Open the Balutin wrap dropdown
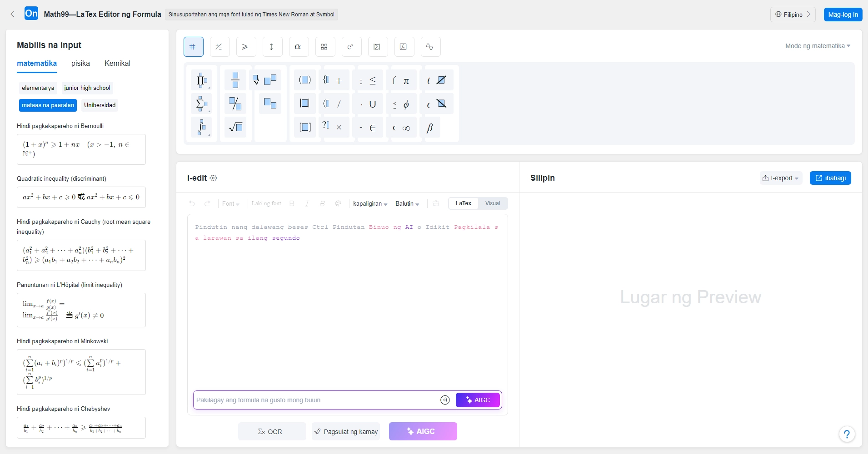Screen dimensions: 868x454 click(x=407, y=204)
